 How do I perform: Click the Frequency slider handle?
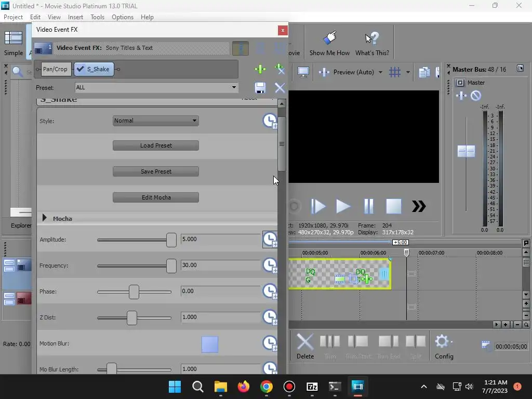(x=171, y=266)
